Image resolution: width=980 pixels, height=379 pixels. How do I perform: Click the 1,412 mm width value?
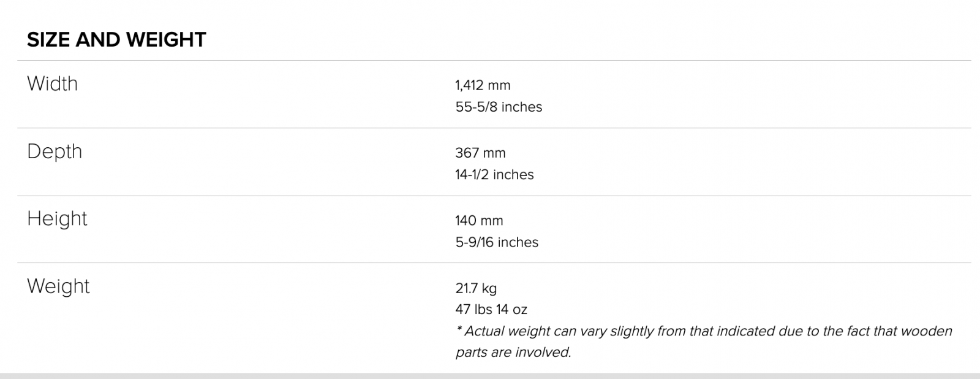[x=483, y=85]
